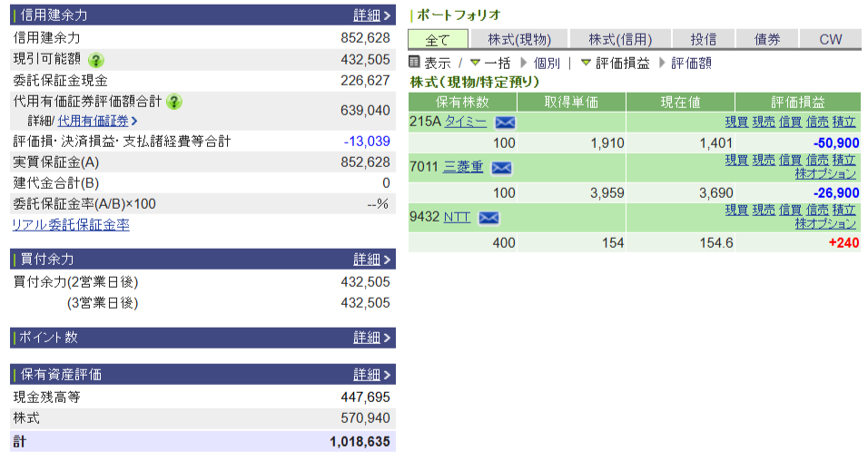Click the mail icon next to タイミー
Screen dimensions: 868x461
(x=504, y=123)
